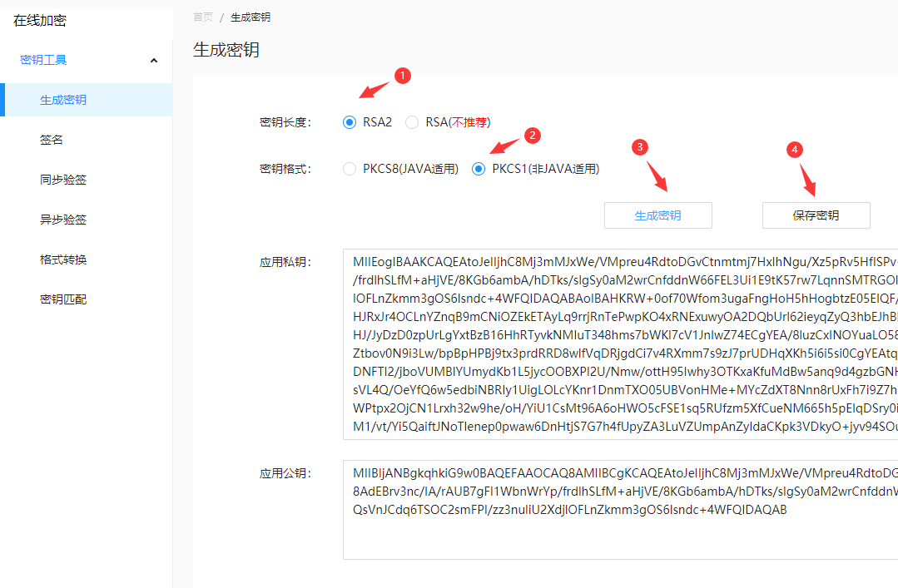
Task: Click the 生成密钥 button
Action: [657, 215]
